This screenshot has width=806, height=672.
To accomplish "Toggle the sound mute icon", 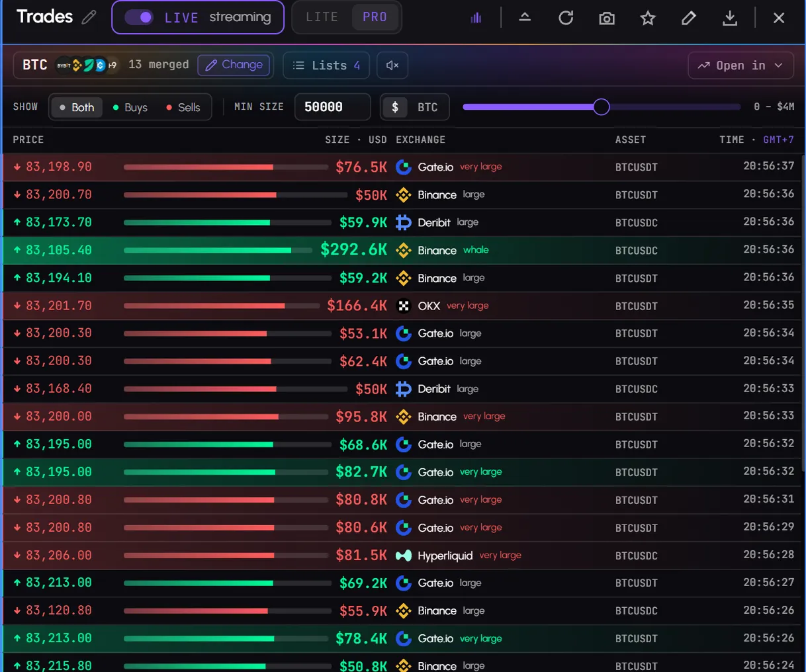I will [x=392, y=65].
